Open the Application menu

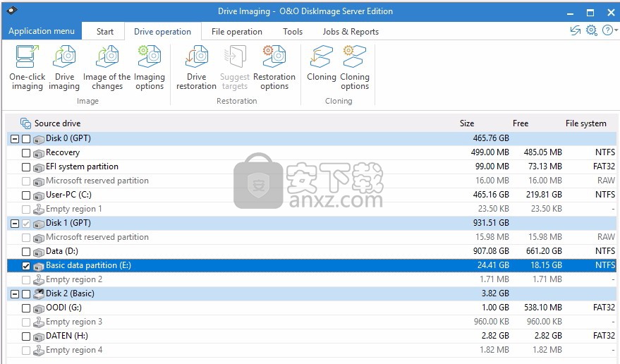pyautogui.click(x=42, y=31)
